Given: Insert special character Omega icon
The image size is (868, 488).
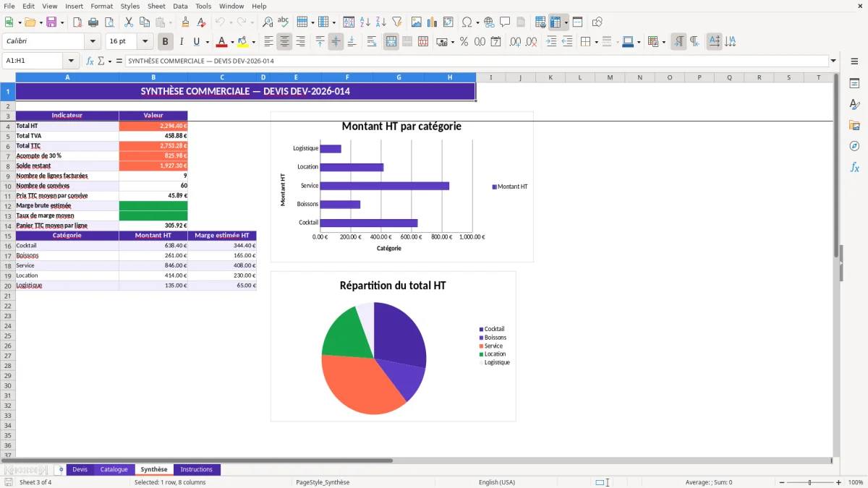Looking at the screenshot, I should pos(467,22).
